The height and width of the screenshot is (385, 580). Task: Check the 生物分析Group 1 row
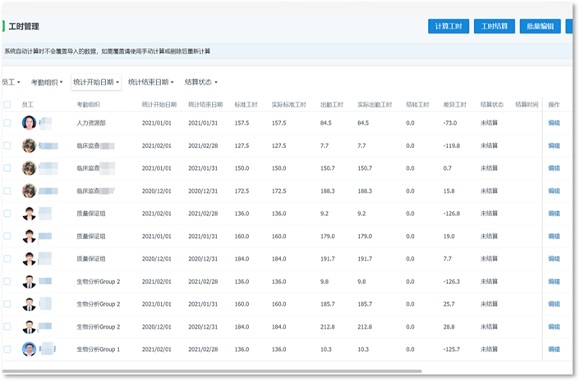pos(7,349)
